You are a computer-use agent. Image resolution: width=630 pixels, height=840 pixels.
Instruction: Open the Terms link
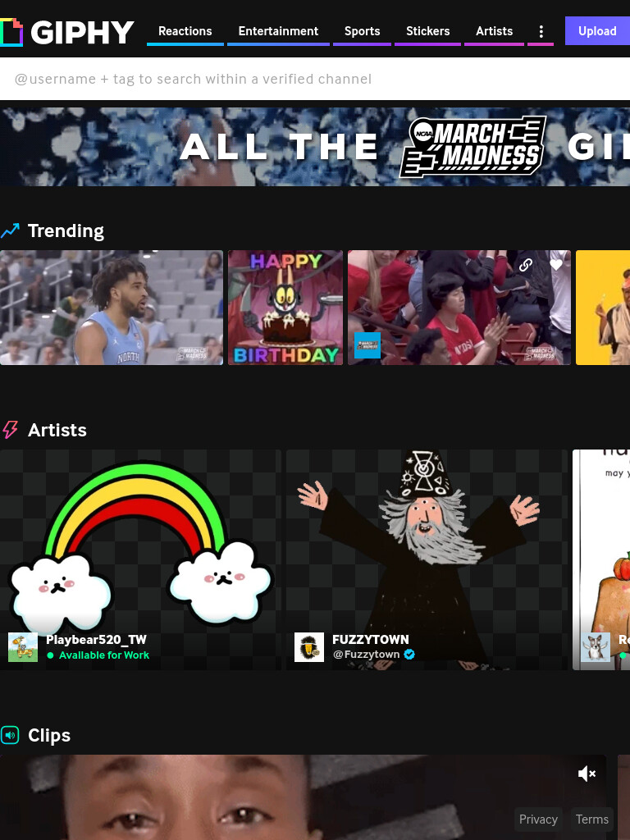point(592,819)
